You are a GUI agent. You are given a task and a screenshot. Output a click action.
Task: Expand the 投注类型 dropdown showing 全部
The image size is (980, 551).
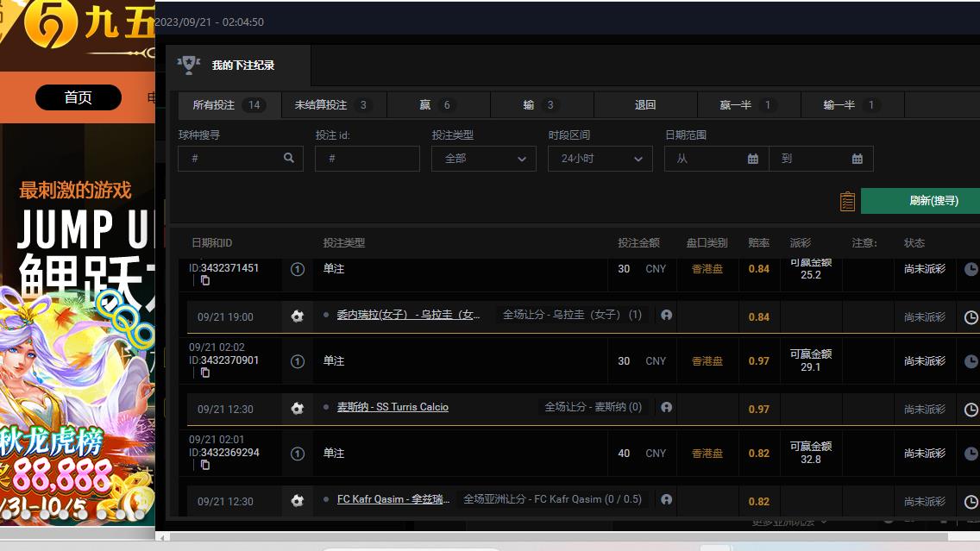(x=483, y=159)
